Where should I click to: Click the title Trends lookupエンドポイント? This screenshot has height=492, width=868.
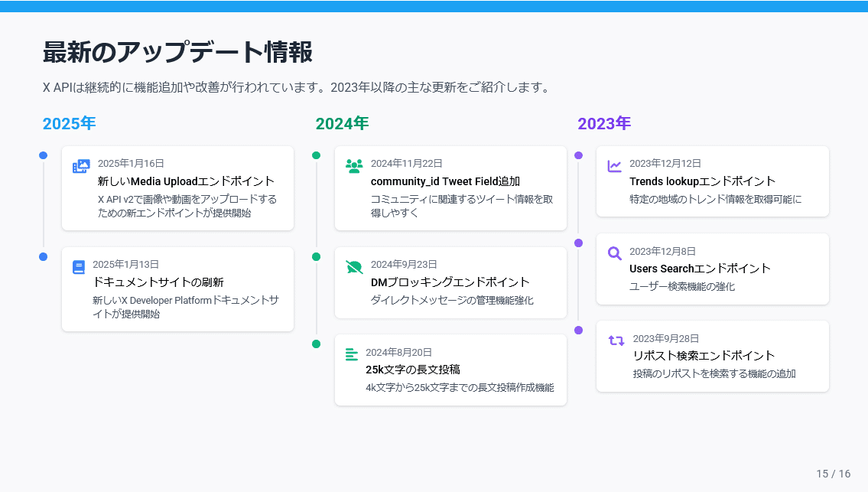click(x=703, y=181)
